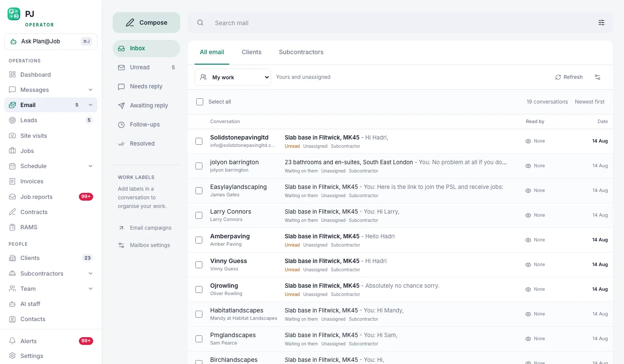Open list view options icon beside Refresh
The image size is (624, 364).
pyautogui.click(x=598, y=77)
